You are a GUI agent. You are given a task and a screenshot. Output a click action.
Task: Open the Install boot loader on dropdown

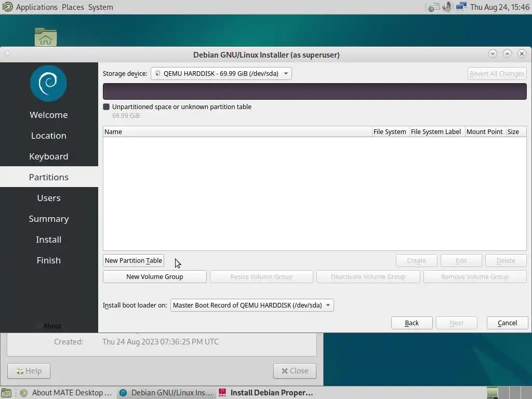[x=252, y=305]
